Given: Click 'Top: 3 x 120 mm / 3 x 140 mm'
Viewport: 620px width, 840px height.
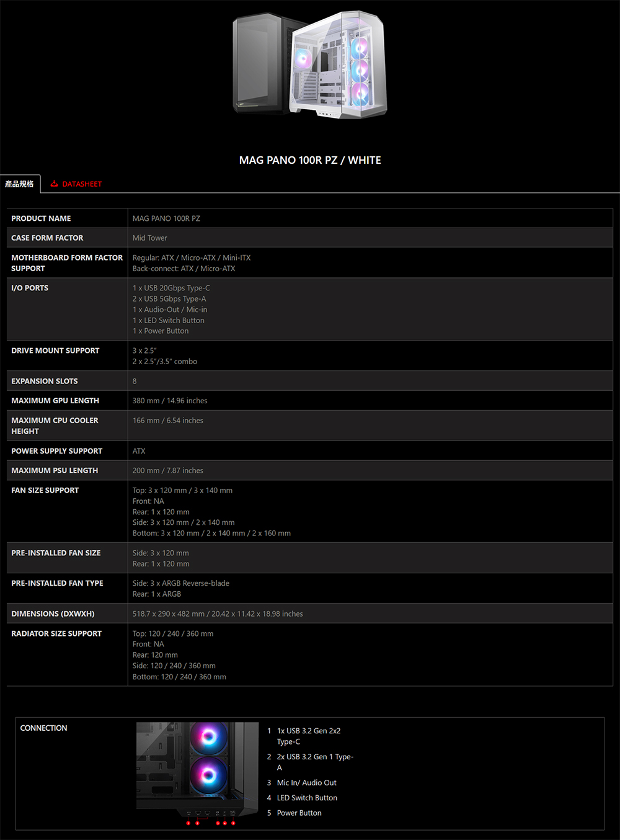Looking at the screenshot, I should coord(182,491).
